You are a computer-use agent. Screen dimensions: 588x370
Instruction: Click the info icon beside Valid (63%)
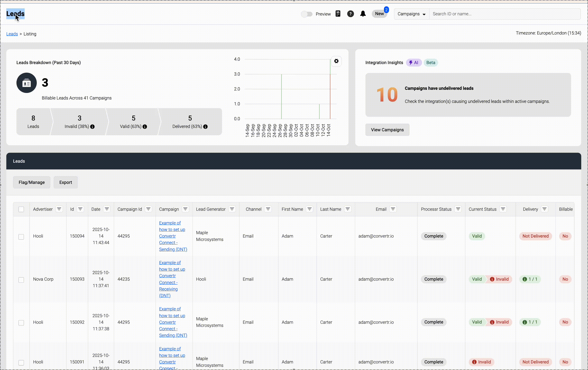point(145,127)
